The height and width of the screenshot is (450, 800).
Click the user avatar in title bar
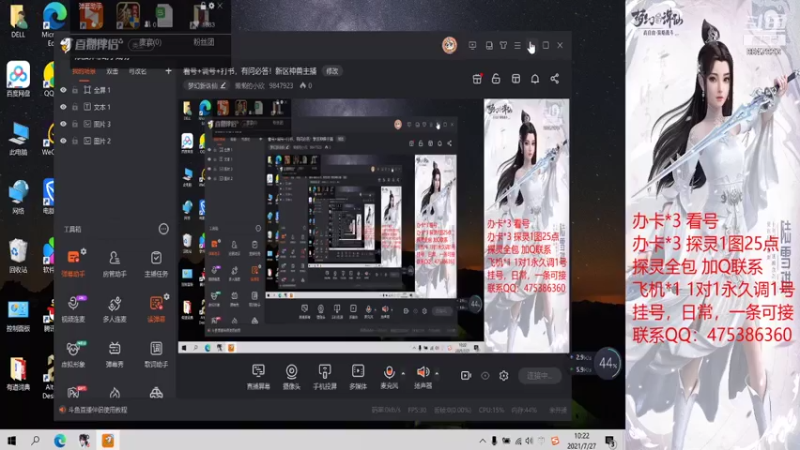[x=449, y=45]
